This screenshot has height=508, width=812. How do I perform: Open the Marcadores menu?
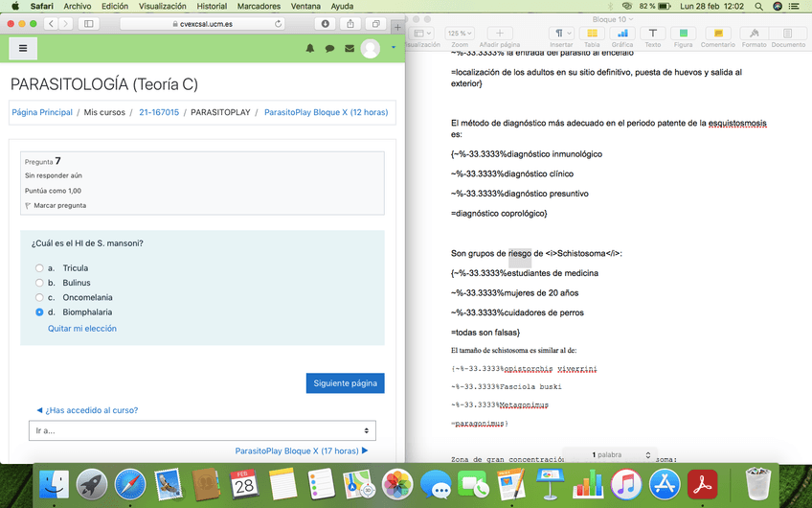tap(259, 6)
